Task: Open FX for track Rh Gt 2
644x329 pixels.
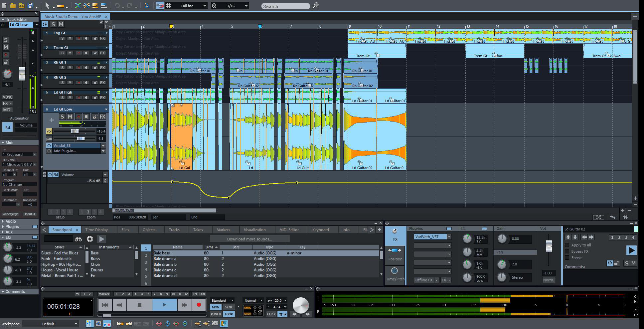Action: [x=103, y=83]
